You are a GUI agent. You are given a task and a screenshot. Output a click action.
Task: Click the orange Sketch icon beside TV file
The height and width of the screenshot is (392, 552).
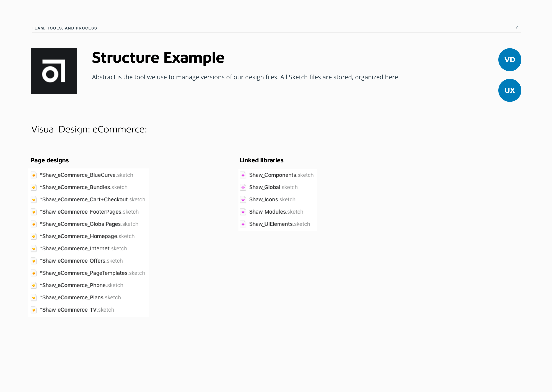[34, 310]
